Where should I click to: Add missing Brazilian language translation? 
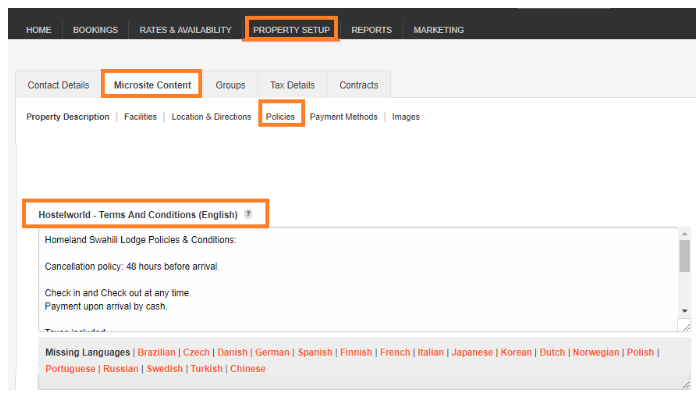coord(156,353)
